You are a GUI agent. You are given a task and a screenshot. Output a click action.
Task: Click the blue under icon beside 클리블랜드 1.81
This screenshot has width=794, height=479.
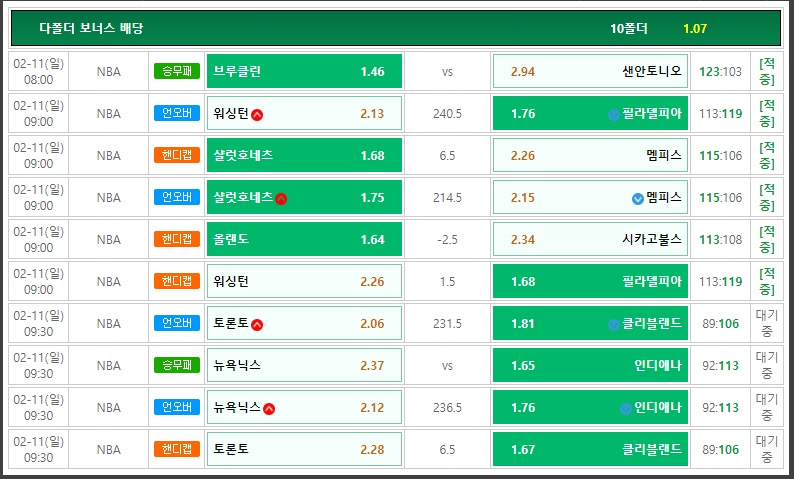pos(614,325)
